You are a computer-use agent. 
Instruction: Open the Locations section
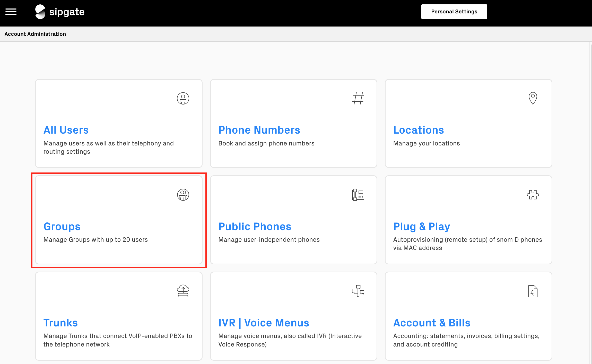[x=419, y=130]
